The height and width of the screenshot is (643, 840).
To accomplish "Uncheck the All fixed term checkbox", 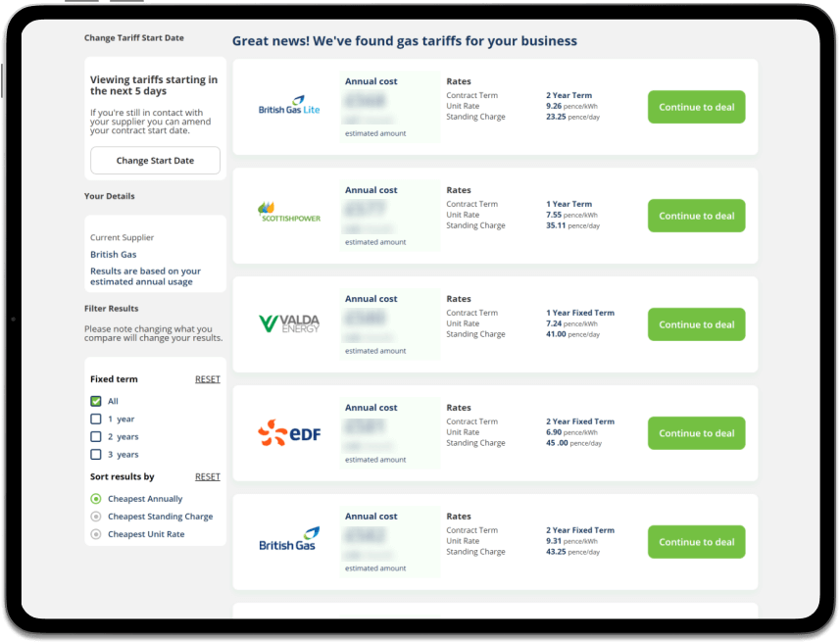I will point(96,401).
